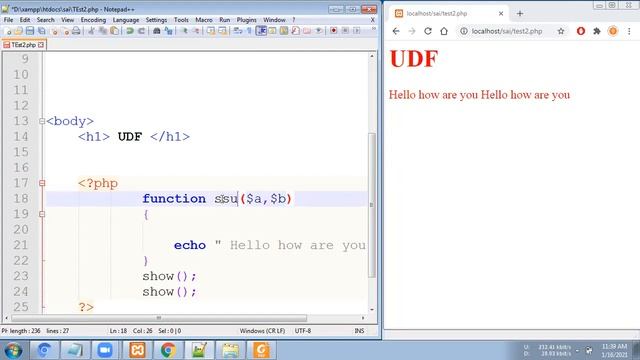Click the Cut scissors icon
Image resolution: width=640 pixels, height=360 pixels.
pos(91,31)
